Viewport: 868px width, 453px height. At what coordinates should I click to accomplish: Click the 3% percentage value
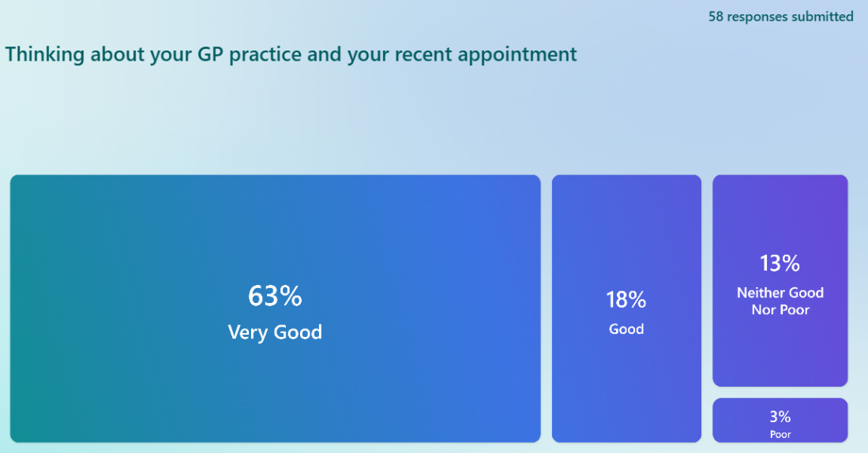coord(780,416)
